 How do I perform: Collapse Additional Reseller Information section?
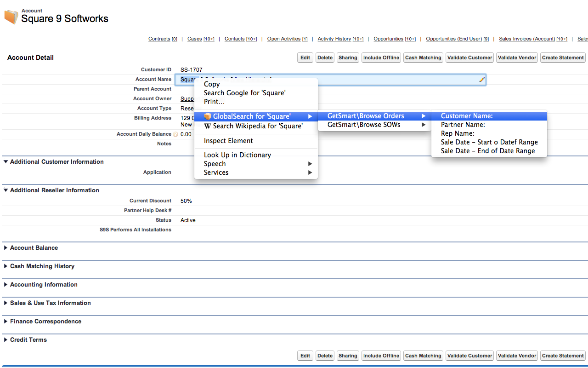6,190
